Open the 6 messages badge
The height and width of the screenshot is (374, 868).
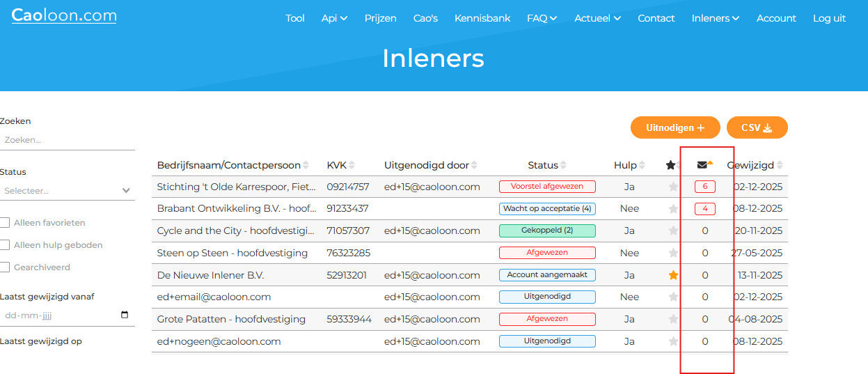point(704,187)
